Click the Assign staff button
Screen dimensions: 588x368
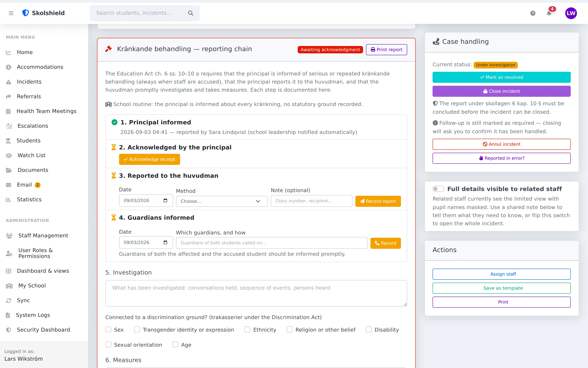coord(501,274)
